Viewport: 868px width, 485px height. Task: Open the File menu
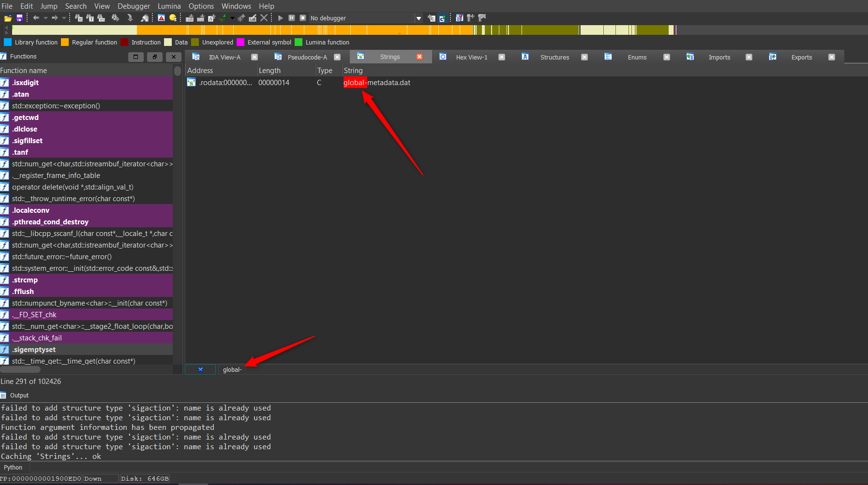7,6
